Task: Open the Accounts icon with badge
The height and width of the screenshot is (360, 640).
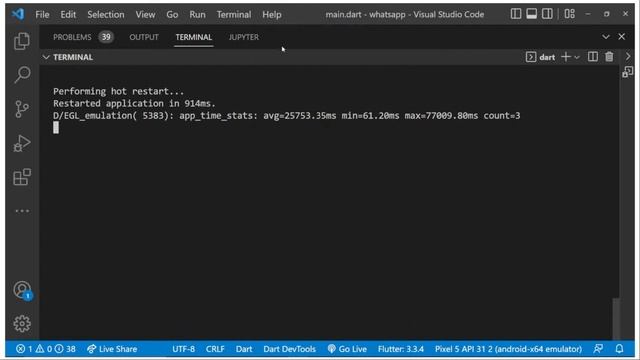Action: [22, 290]
